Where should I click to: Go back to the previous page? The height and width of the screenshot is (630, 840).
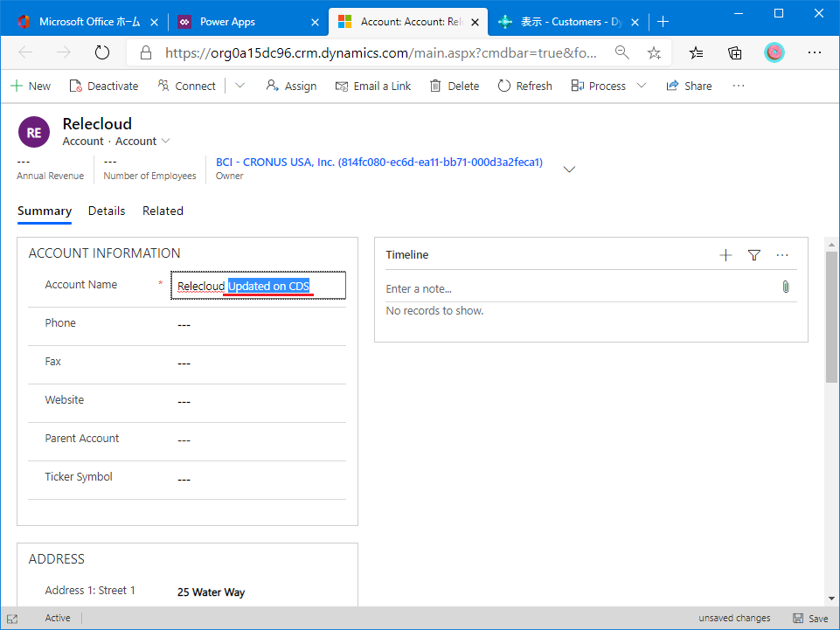tap(25, 52)
